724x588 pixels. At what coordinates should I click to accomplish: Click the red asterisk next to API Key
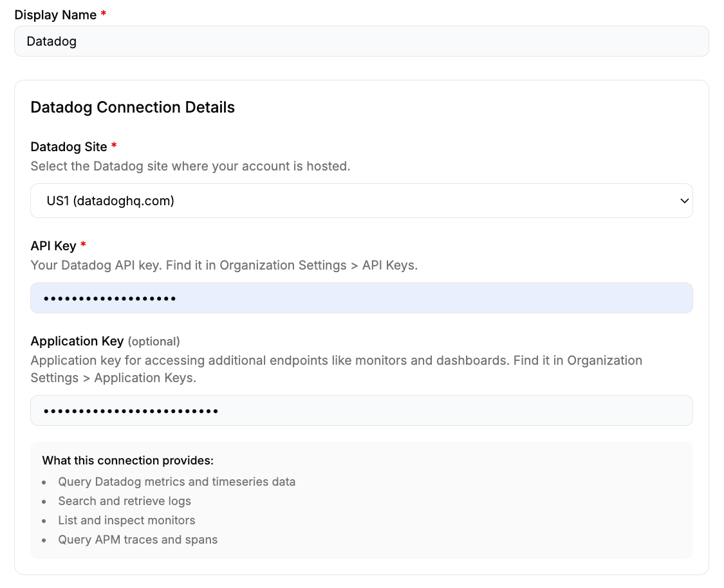(x=83, y=245)
